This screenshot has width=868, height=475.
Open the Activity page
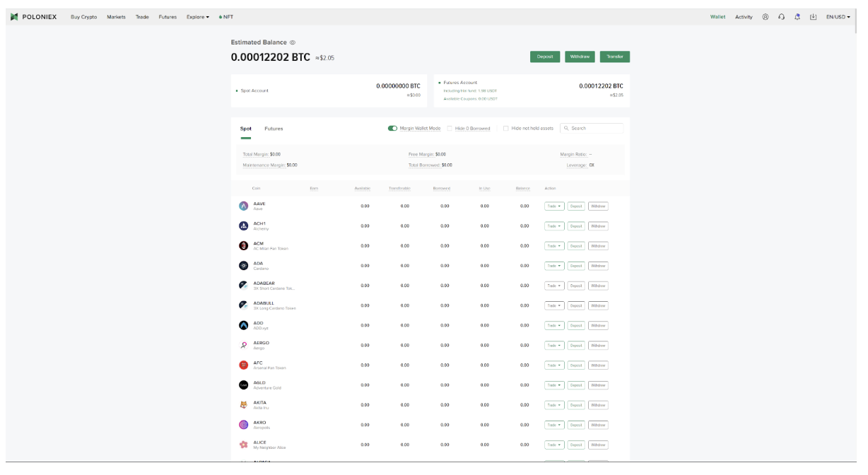click(x=744, y=17)
